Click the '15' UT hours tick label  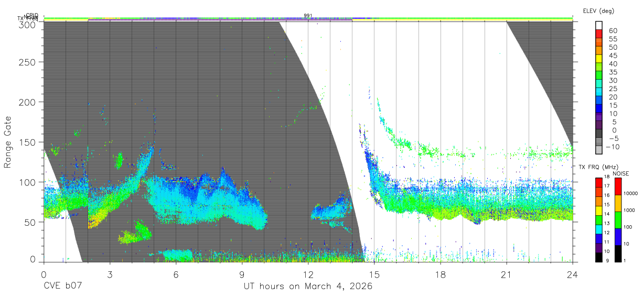tap(374, 274)
